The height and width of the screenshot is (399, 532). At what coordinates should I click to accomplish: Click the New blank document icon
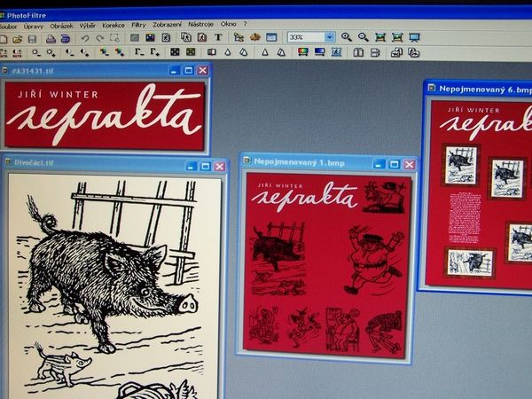coord(5,39)
